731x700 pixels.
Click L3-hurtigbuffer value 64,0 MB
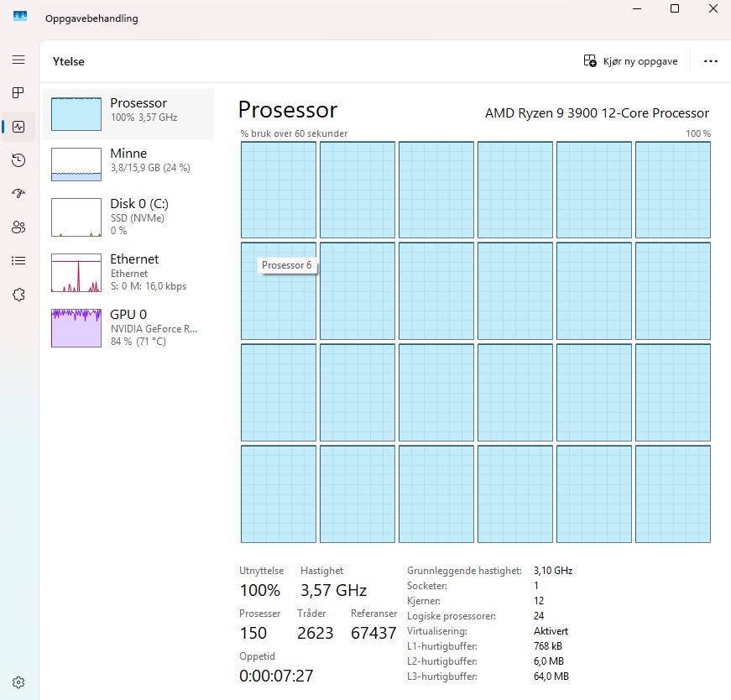(551, 676)
